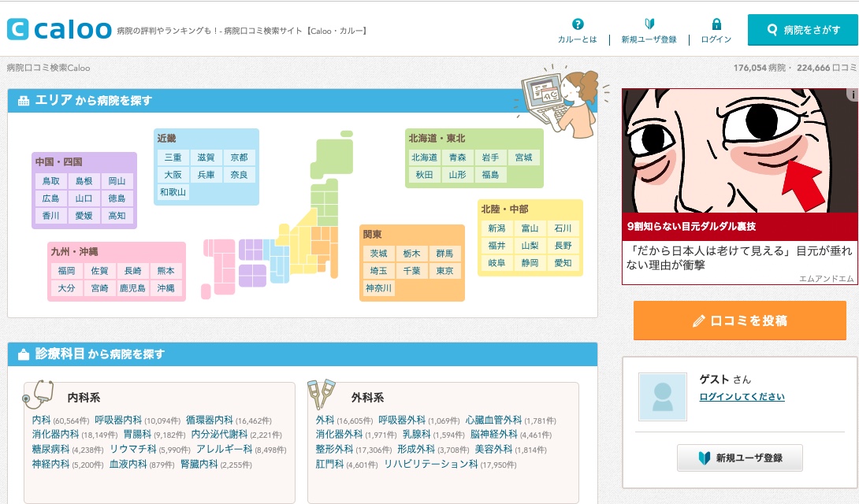Open the 大阪 prefecture page
The height and width of the screenshot is (504, 859).
(173, 175)
